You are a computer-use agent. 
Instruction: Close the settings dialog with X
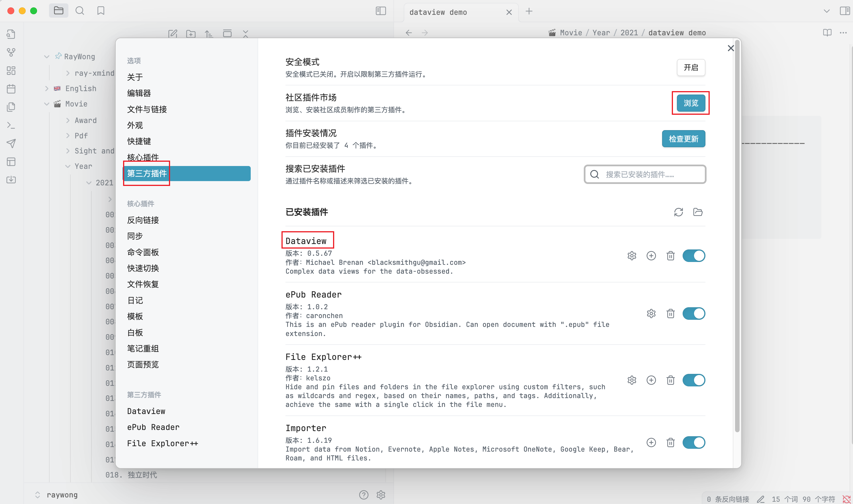coord(731,48)
